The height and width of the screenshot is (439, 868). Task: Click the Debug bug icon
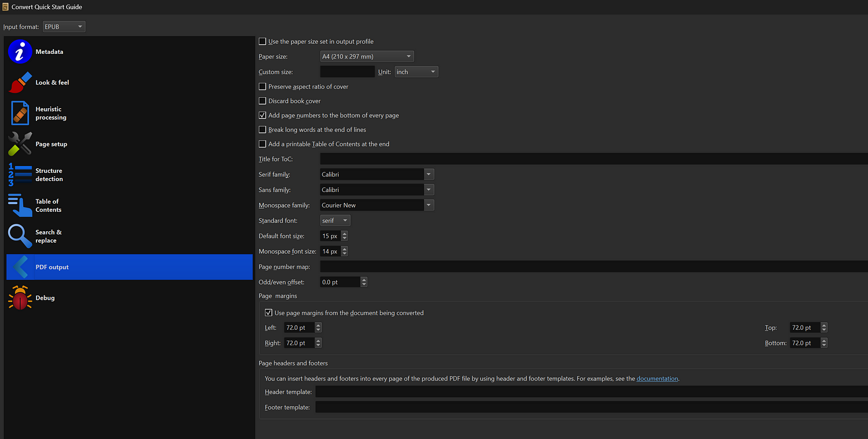coord(20,298)
